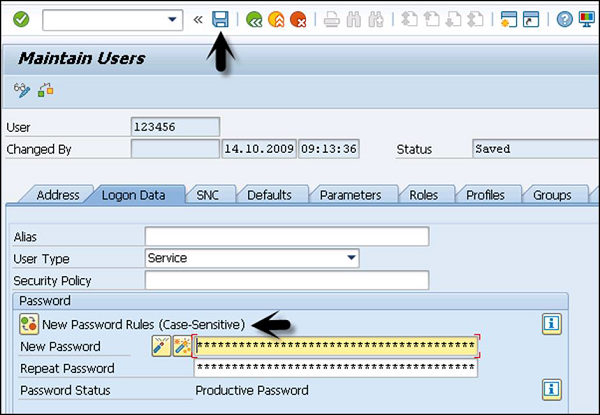The height and width of the screenshot is (415, 600).
Task: Click the Find Next binoculars icon
Action: click(376, 20)
